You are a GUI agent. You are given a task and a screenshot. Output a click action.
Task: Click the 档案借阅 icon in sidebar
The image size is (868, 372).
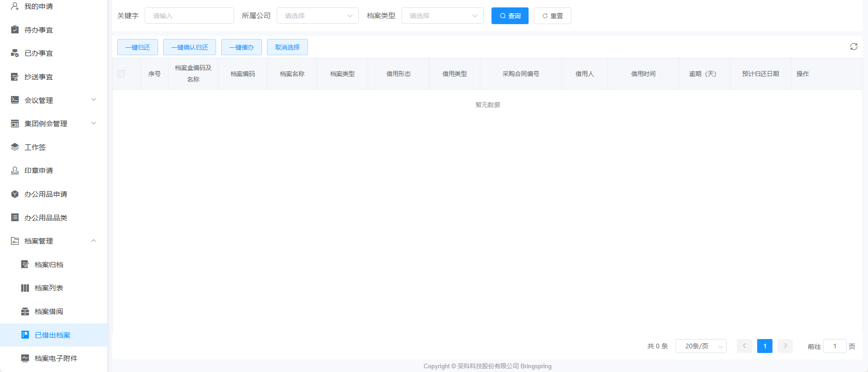[x=25, y=311]
